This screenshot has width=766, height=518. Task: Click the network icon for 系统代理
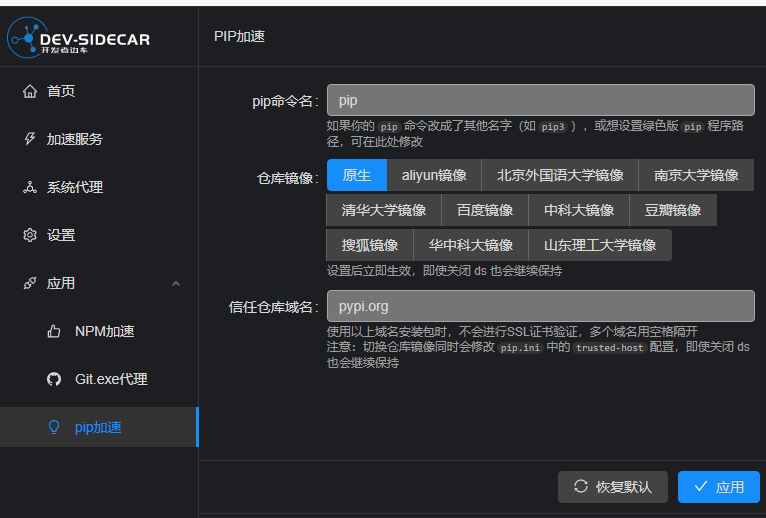tap(29, 187)
